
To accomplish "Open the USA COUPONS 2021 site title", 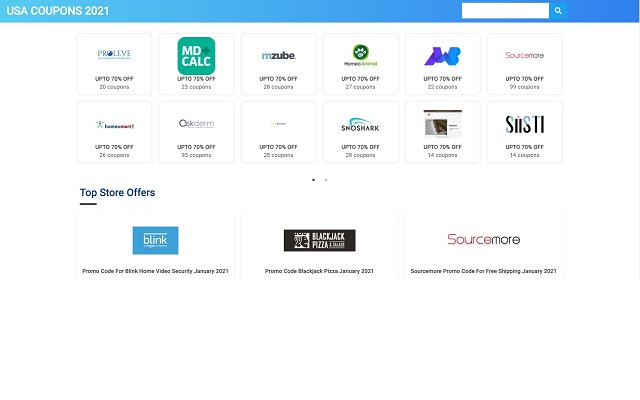I will (x=58, y=11).
